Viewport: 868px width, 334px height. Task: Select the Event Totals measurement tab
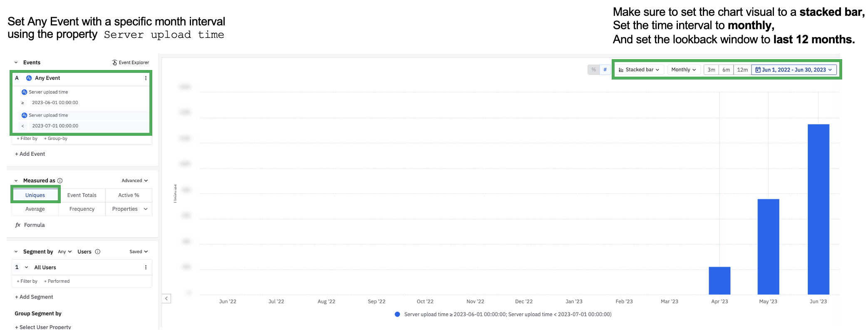[82, 195]
